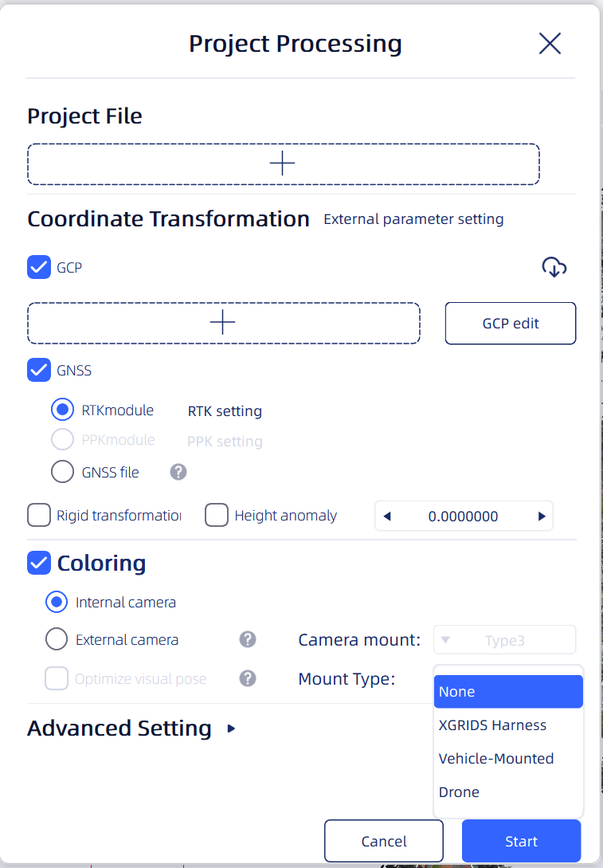This screenshot has width=603, height=868.
Task: Select the GNSS file radio button
Action: point(62,472)
